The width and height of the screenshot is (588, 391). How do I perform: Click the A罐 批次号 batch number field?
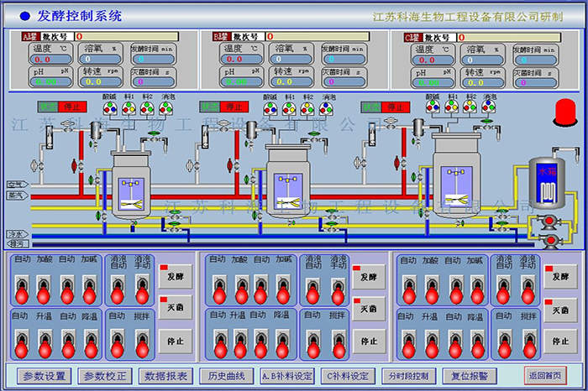126,37
